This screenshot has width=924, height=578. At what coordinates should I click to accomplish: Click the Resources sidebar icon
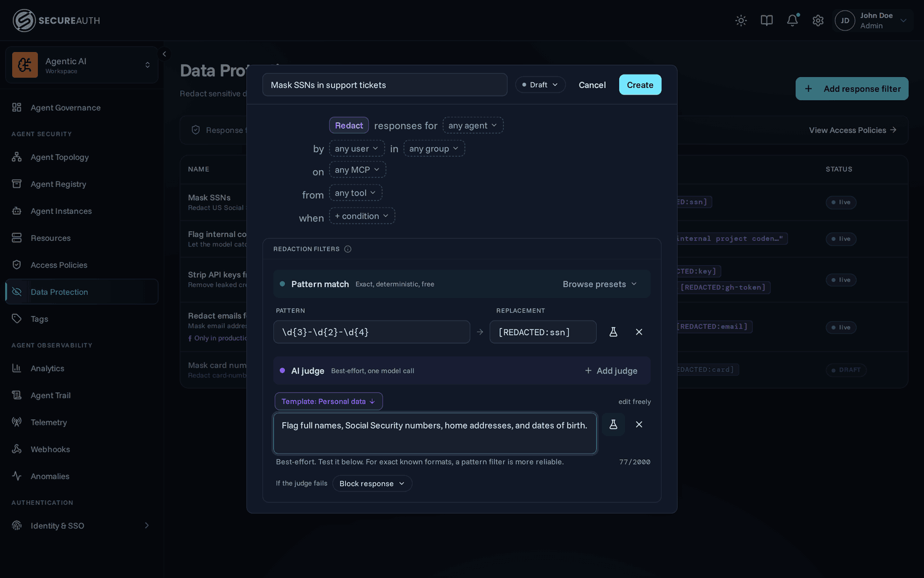click(x=17, y=238)
